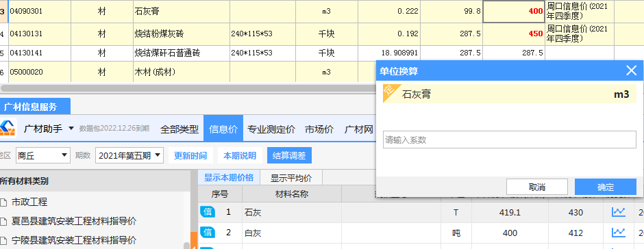Image resolution: width=644 pixels, height=249 pixels.
Task: Switch to the 全部类型 tab
Action: [179, 129]
